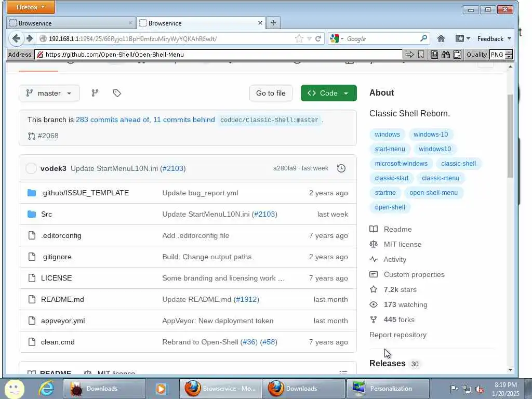Open the URL history dropdown arrow
The image size is (532, 399).
coord(309,38)
